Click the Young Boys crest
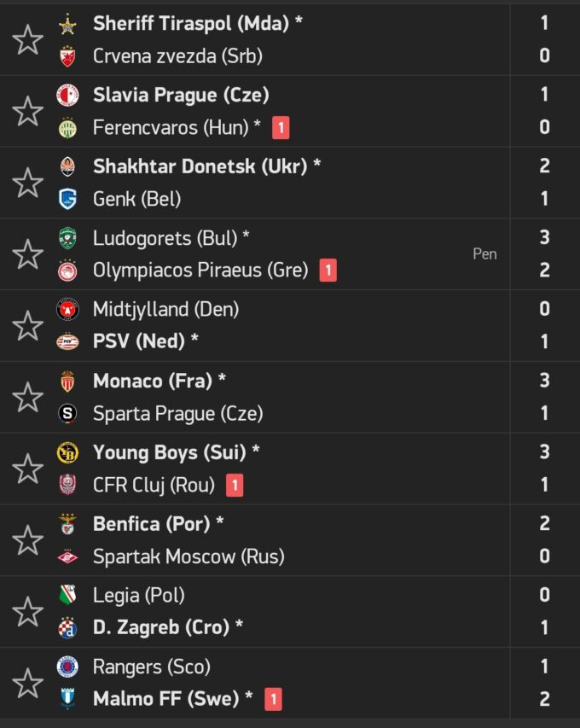This screenshot has height=728, width=580. click(x=67, y=452)
